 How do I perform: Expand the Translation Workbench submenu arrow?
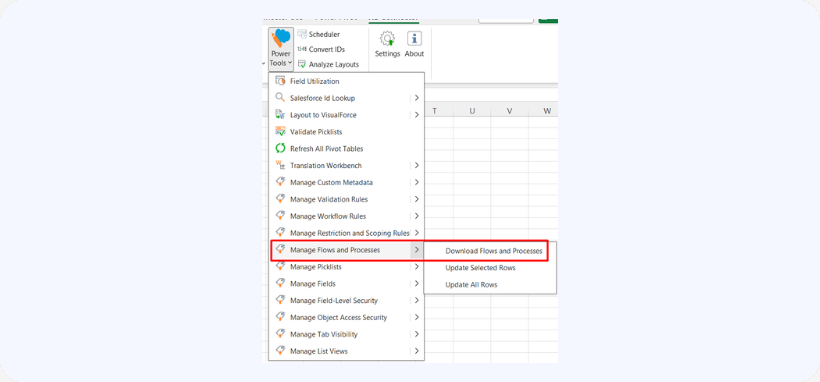[416, 165]
